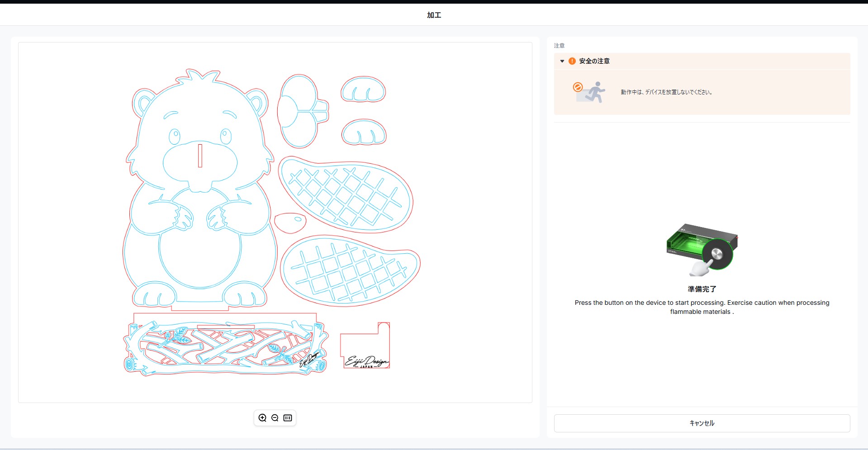Zoom in on the processing preview

262,418
